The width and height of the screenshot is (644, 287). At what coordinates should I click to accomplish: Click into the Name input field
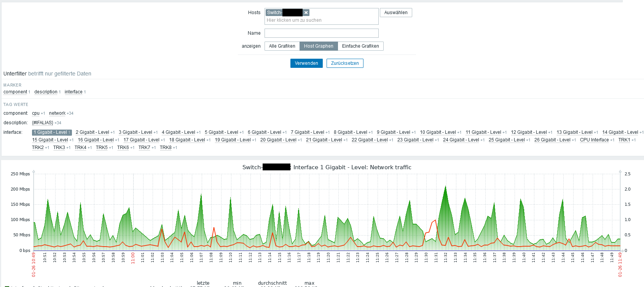321,33
